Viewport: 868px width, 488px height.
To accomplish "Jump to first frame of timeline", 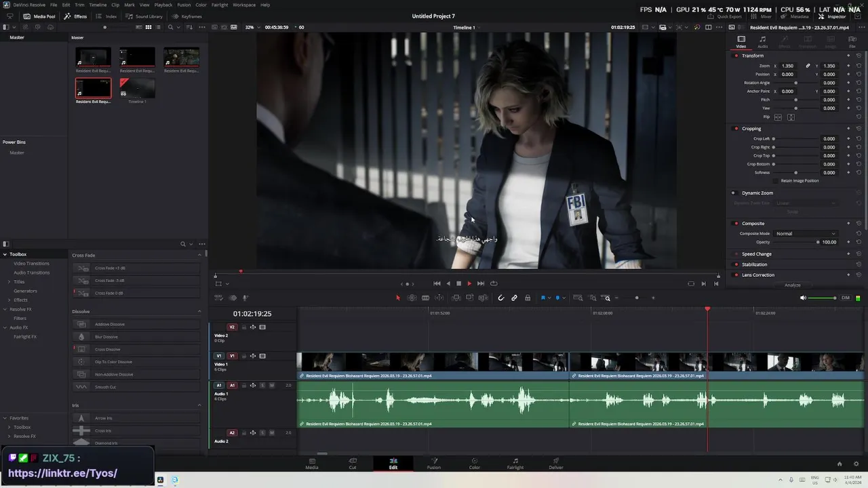I will click(x=437, y=283).
